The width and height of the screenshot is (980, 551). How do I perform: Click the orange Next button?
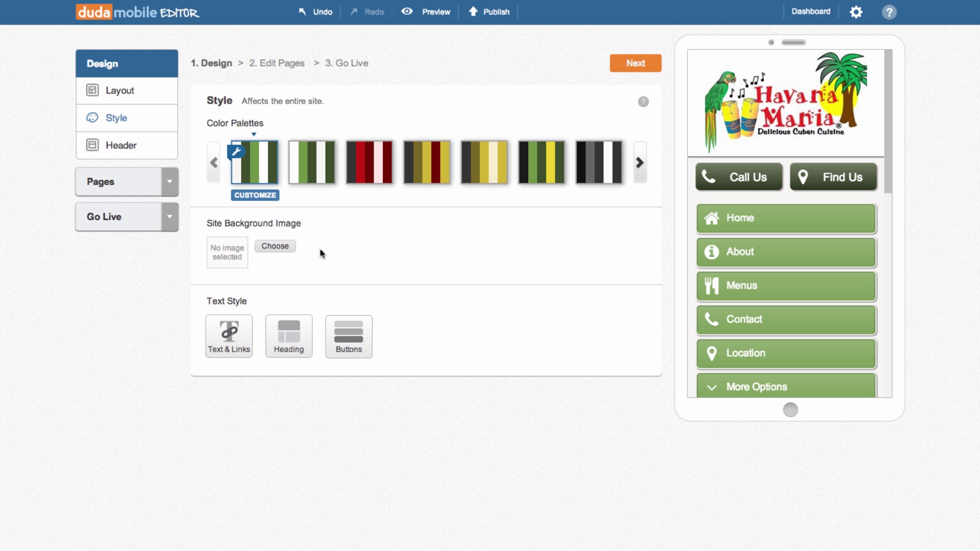[635, 63]
